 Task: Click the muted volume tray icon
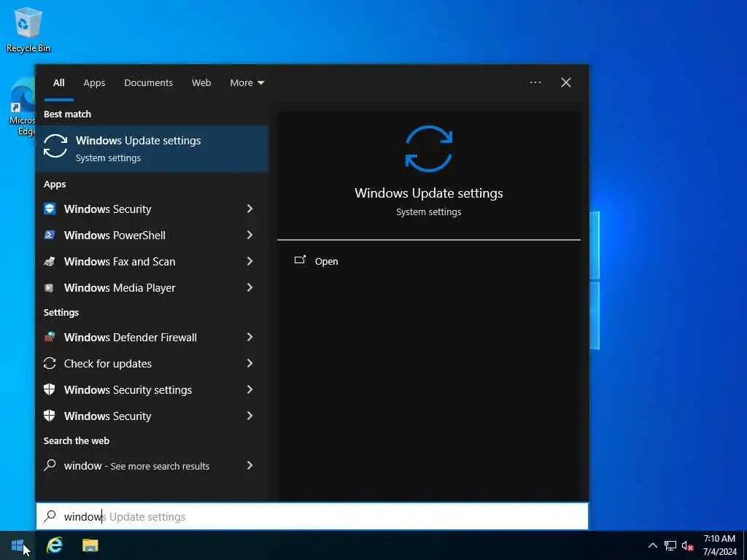click(687, 545)
